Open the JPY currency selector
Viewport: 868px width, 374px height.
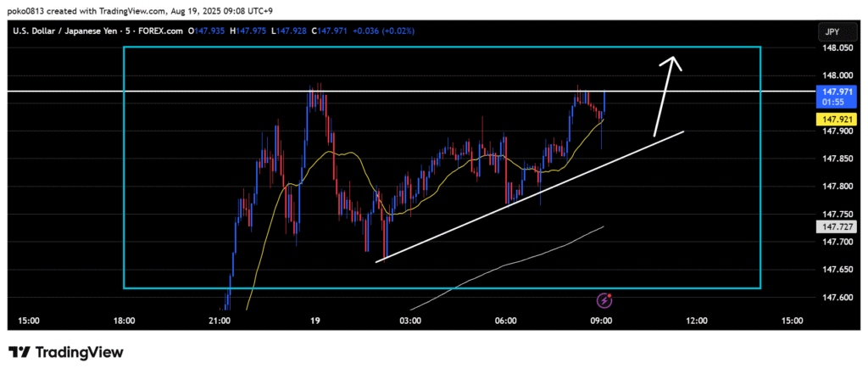tap(830, 32)
